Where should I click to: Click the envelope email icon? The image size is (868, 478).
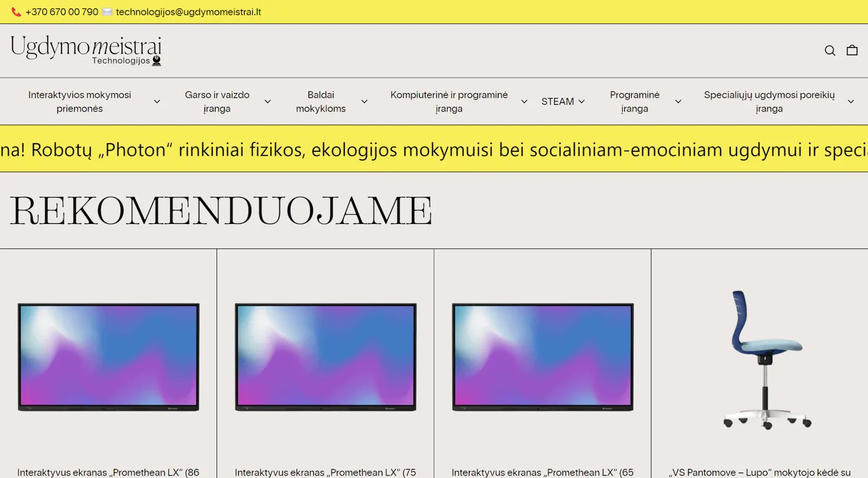click(107, 12)
